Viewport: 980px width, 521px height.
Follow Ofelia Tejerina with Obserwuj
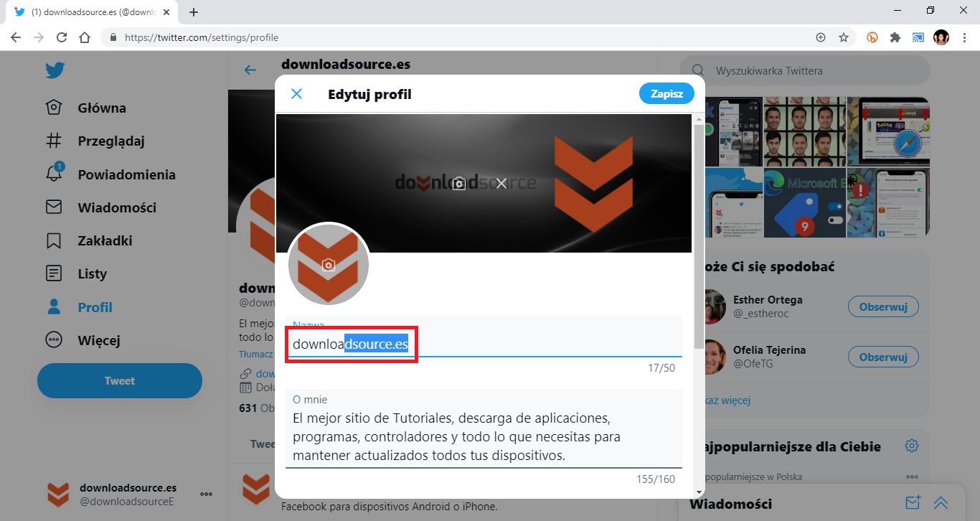(x=883, y=357)
